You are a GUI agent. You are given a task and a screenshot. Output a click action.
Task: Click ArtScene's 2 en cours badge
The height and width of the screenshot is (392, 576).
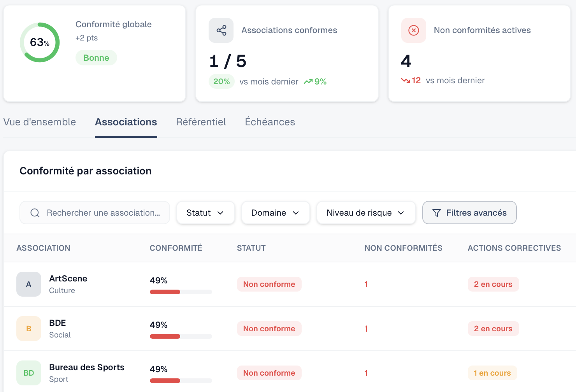pos(493,284)
